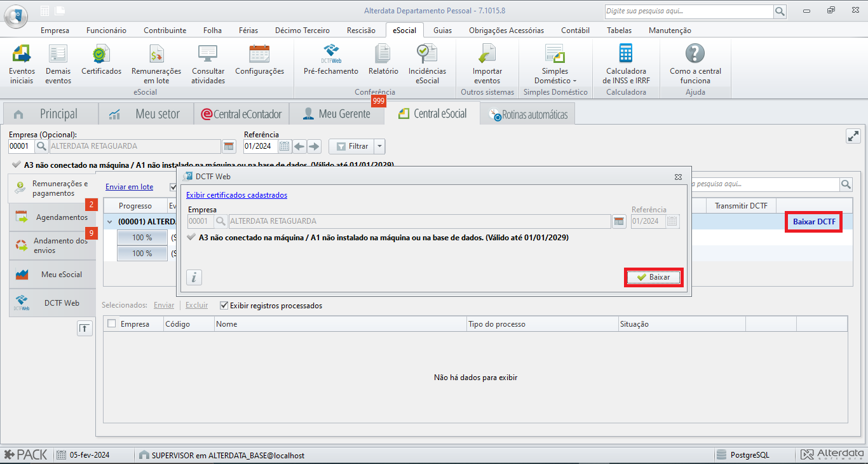Open Consultar atividades icon
The height and width of the screenshot is (464, 868).
point(208,64)
